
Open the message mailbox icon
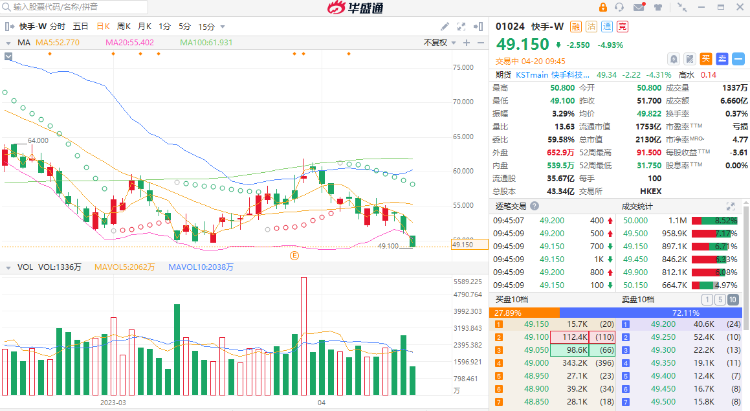coord(639,7)
